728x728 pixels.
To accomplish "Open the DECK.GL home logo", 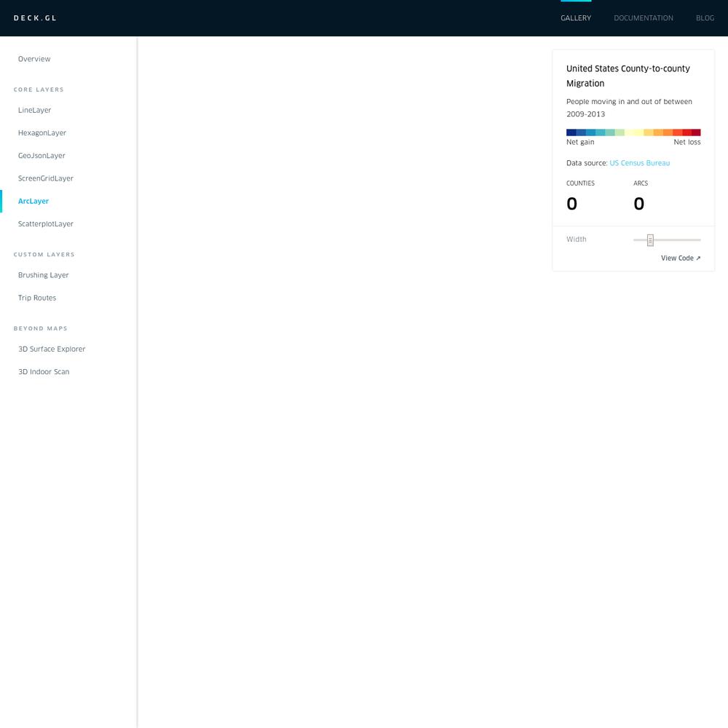I will point(35,18).
